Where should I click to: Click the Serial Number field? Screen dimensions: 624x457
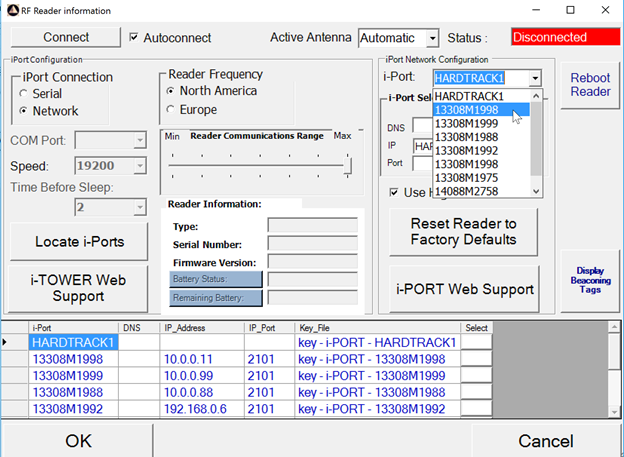click(312, 243)
